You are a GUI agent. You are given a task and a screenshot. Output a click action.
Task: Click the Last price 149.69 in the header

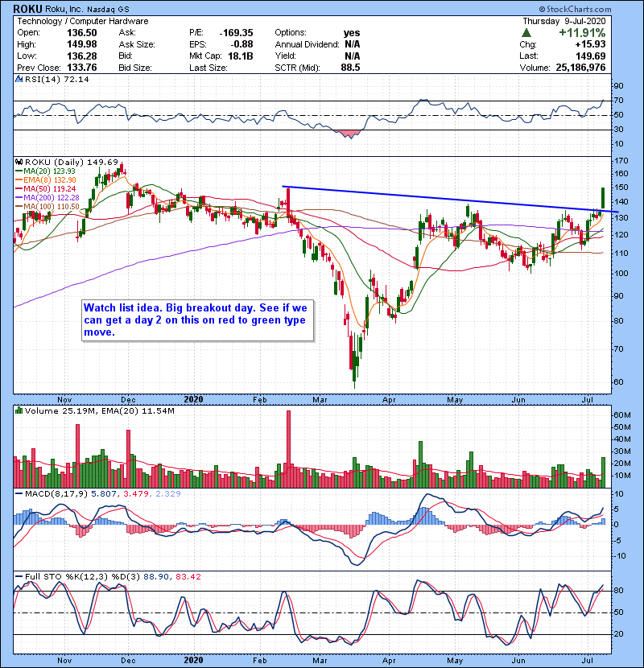[x=590, y=56]
